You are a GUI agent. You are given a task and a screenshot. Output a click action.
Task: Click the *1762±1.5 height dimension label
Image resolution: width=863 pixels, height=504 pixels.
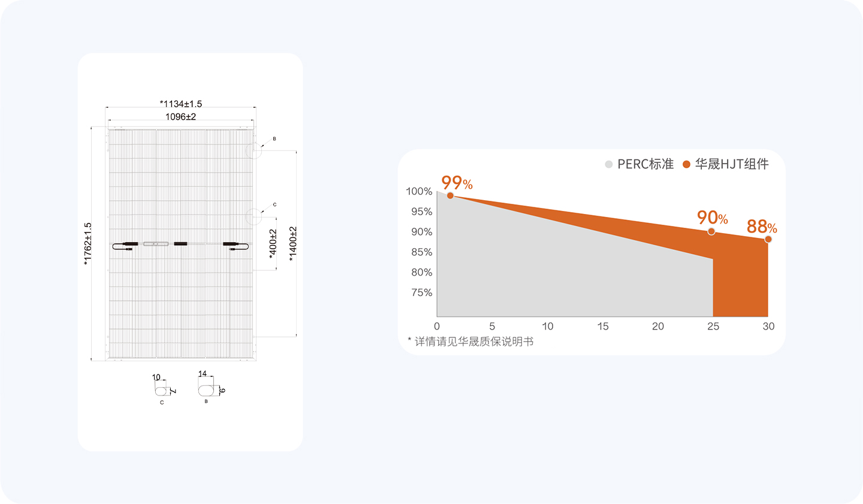click(88, 244)
